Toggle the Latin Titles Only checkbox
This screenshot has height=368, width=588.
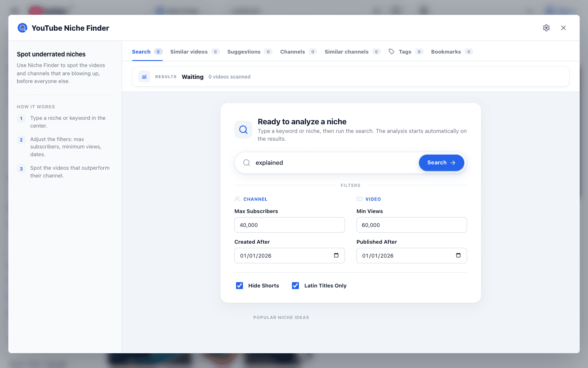296,286
